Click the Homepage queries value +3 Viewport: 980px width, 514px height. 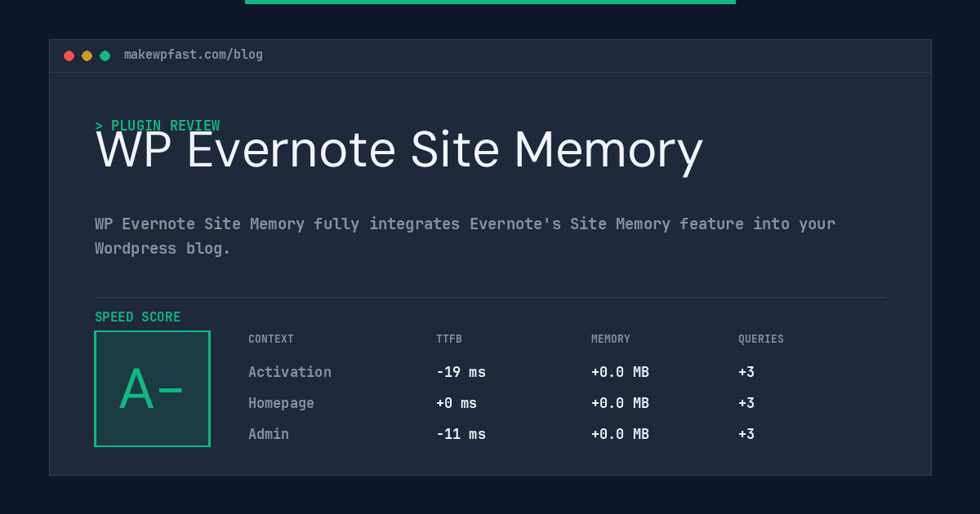pyautogui.click(x=746, y=403)
